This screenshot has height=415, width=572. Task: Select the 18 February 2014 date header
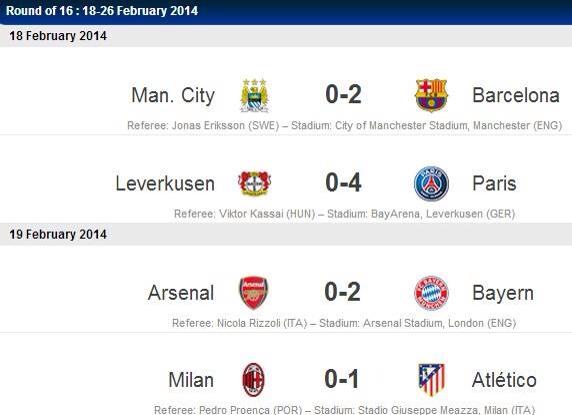point(286,36)
